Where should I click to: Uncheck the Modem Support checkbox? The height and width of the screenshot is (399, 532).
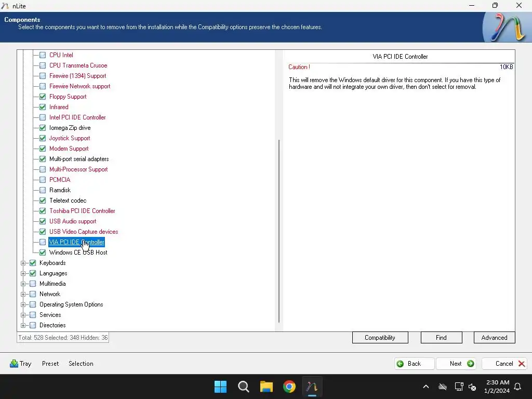[x=43, y=149]
